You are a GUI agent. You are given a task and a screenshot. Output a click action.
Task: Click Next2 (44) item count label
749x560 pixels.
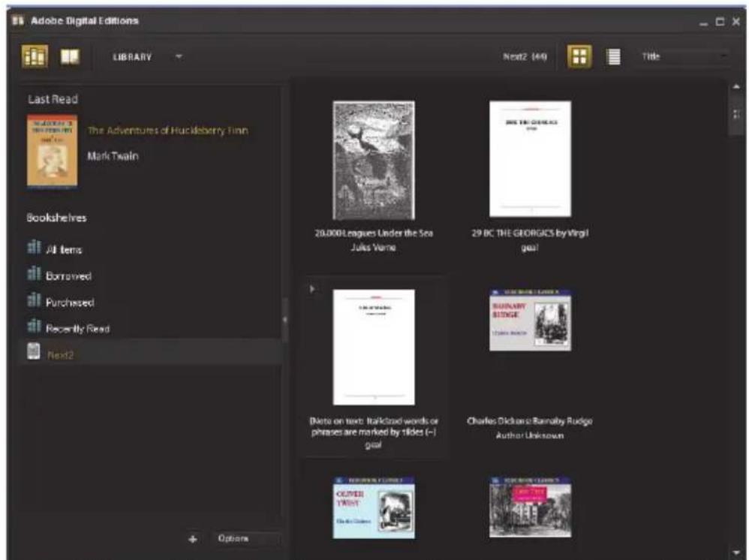click(x=525, y=56)
